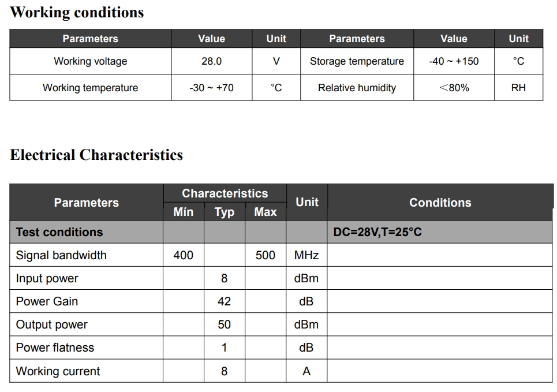Select the Signal bandwidth row label

tap(61, 255)
